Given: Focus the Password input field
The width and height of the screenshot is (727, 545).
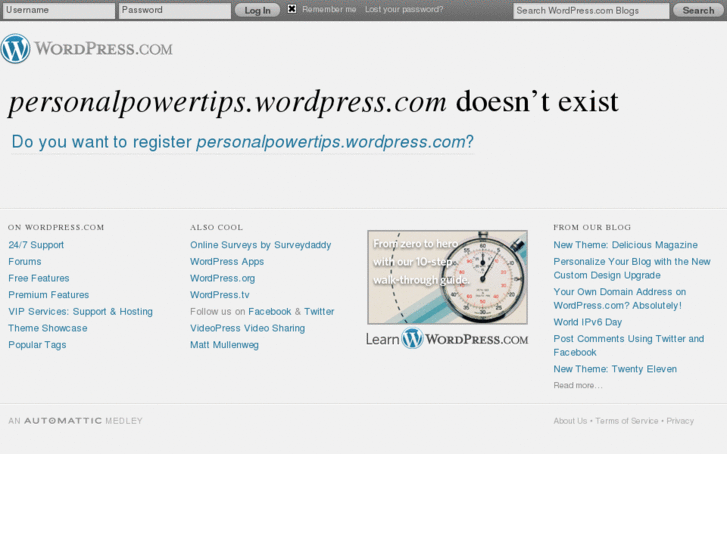Looking at the screenshot, I should [x=175, y=10].
